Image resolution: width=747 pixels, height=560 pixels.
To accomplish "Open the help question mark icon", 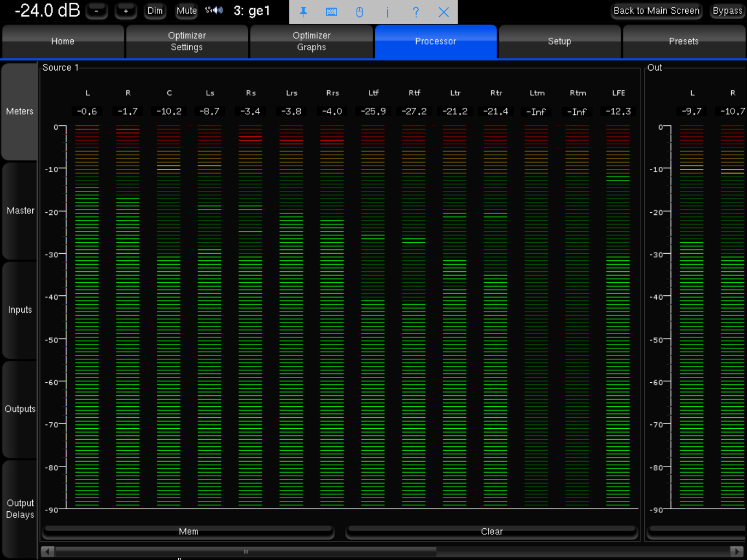I will 416,12.
